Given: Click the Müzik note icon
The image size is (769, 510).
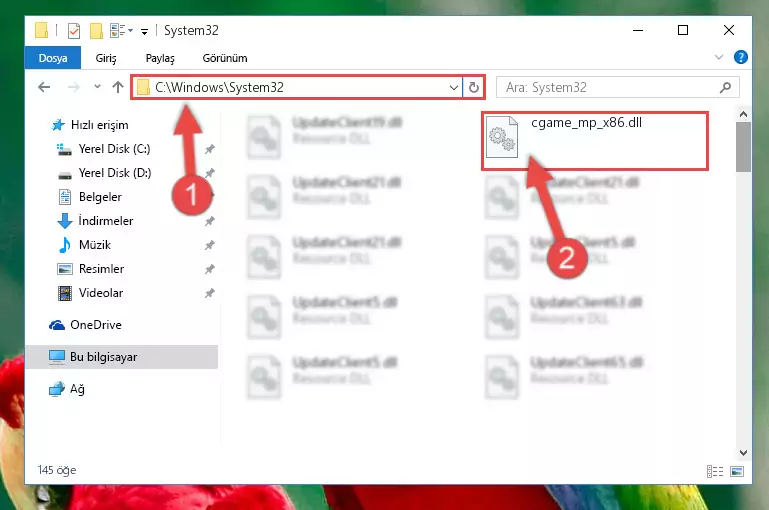Looking at the screenshot, I should [65, 245].
